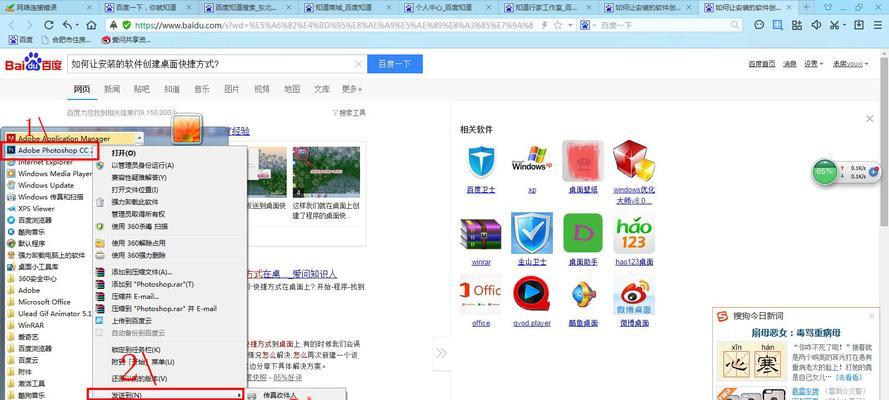Open the downloads toolbar icon

click(x=860, y=25)
